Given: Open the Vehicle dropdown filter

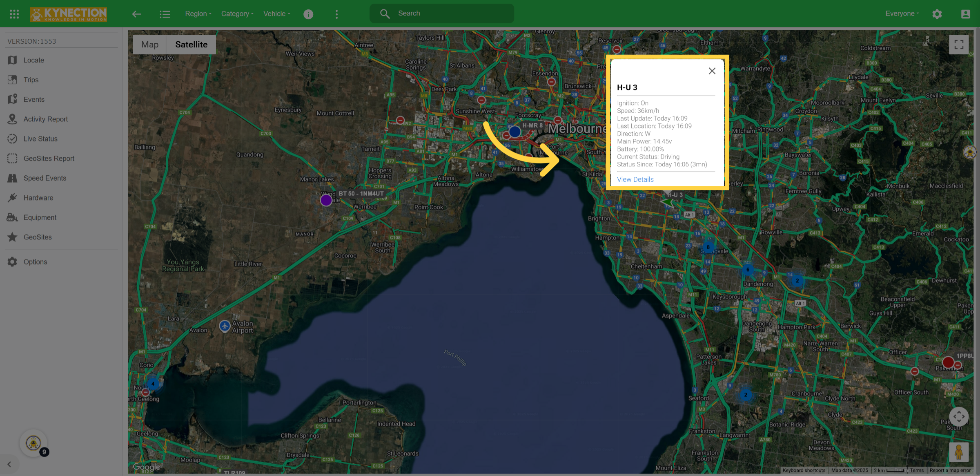Looking at the screenshot, I should point(277,13).
